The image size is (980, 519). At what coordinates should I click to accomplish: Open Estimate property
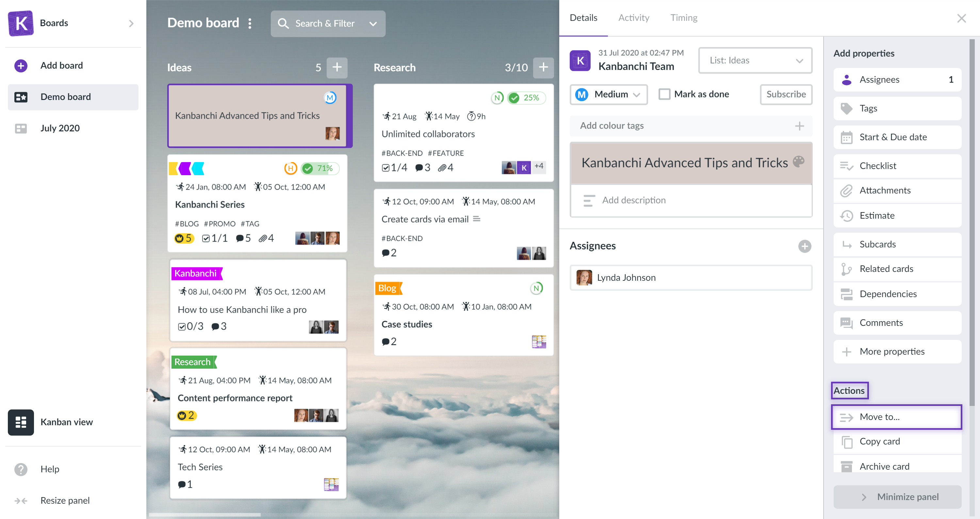pos(897,216)
